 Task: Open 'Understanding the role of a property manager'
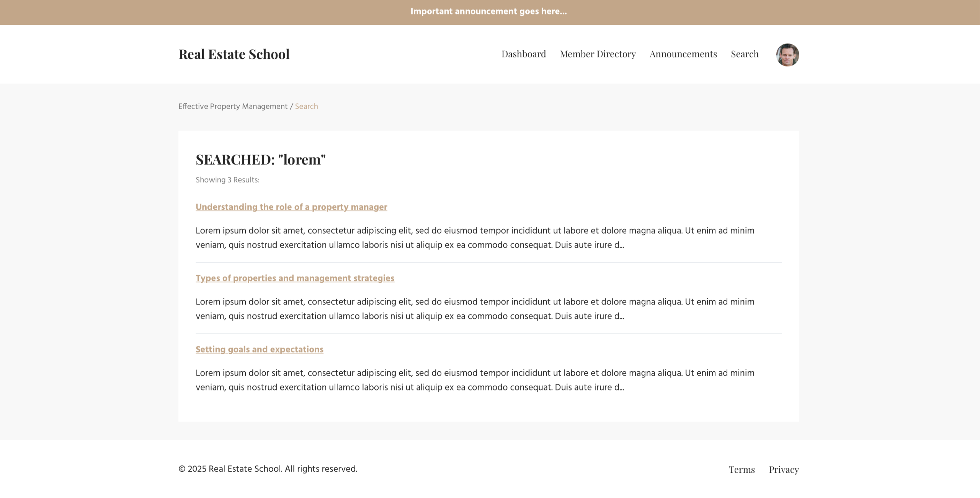291,207
